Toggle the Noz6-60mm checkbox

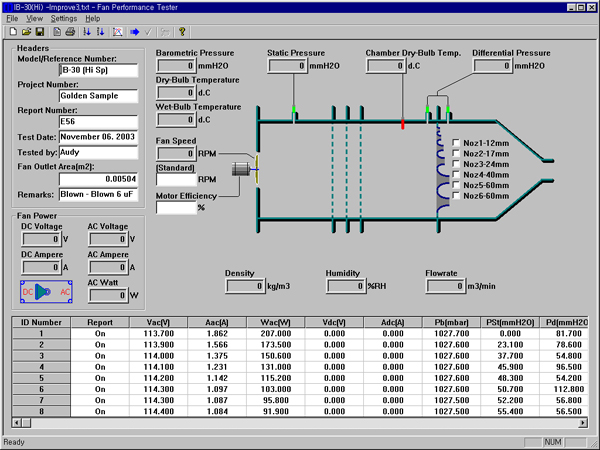click(x=457, y=194)
